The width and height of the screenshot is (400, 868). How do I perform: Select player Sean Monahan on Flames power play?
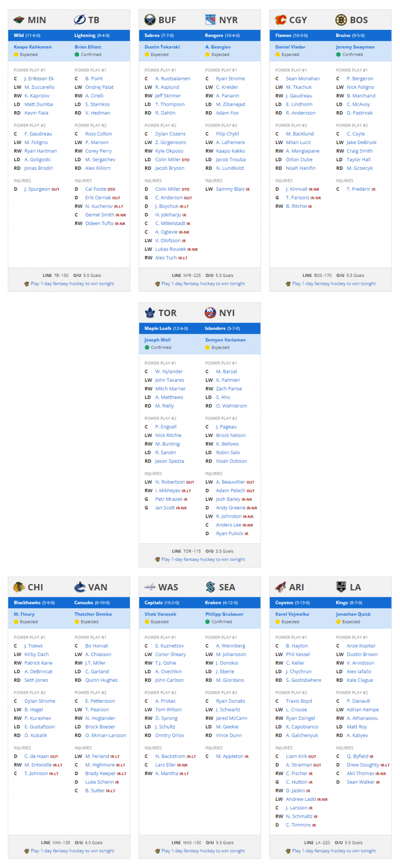tap(303, 79)
